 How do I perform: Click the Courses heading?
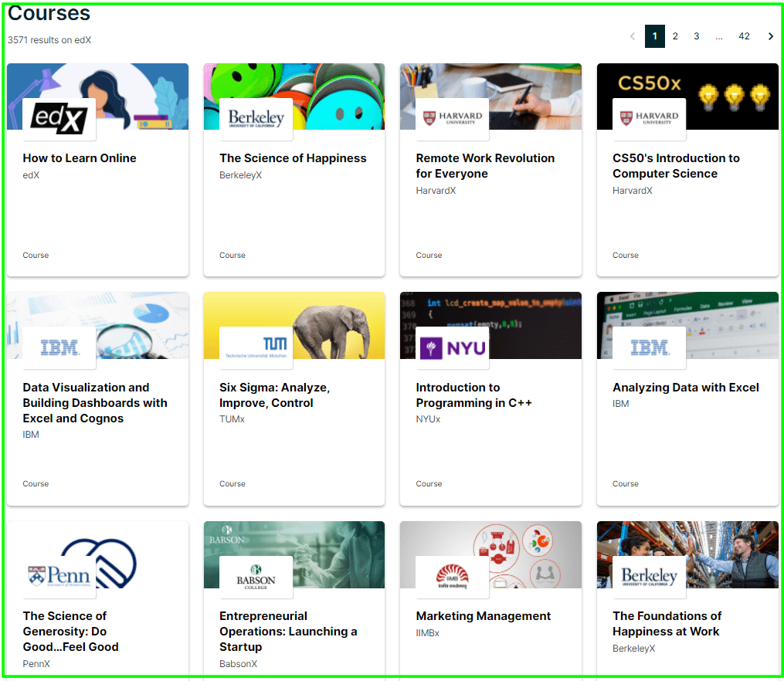point(49,13)
